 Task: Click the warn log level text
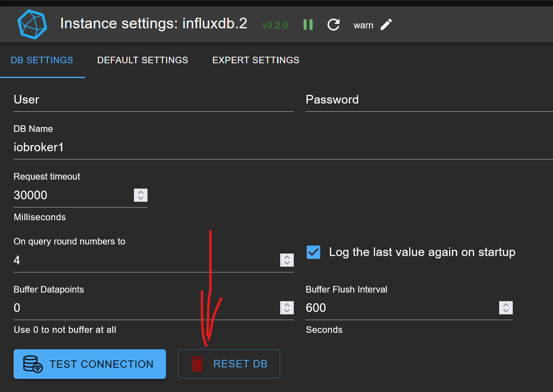[364, 25]
